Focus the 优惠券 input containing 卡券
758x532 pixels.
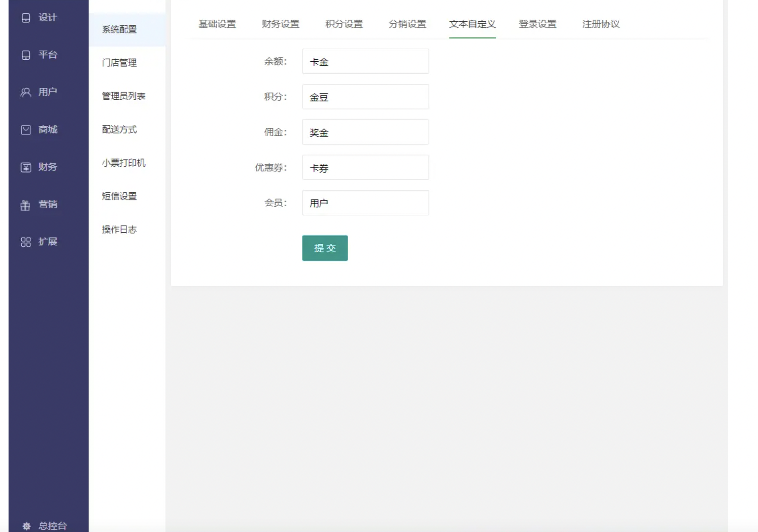(365, 167)
